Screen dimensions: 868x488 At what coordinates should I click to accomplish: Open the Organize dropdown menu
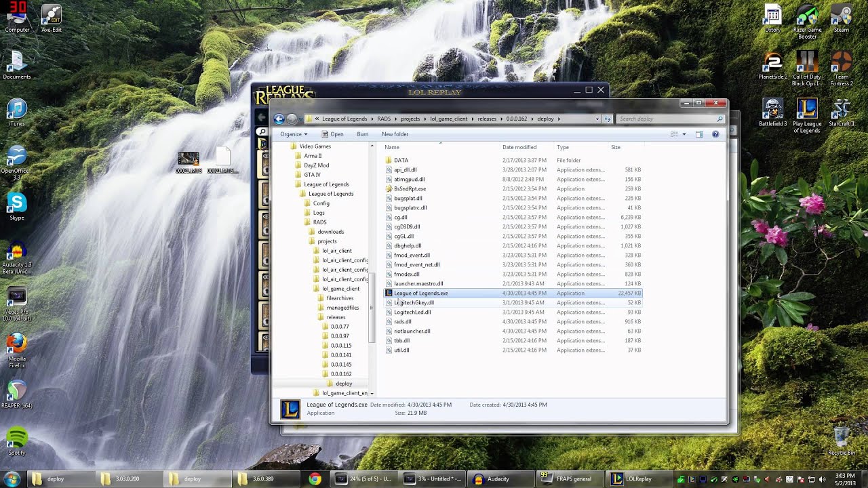(293, 134)
